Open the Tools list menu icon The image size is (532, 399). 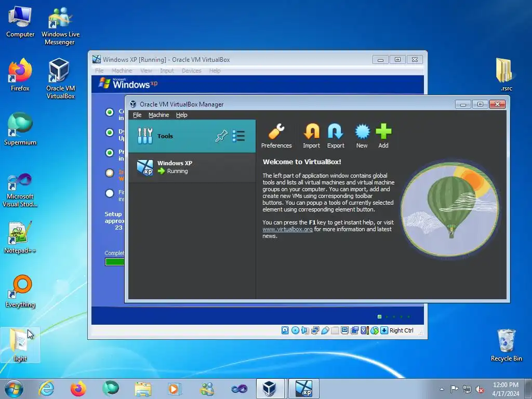point(238,136)
